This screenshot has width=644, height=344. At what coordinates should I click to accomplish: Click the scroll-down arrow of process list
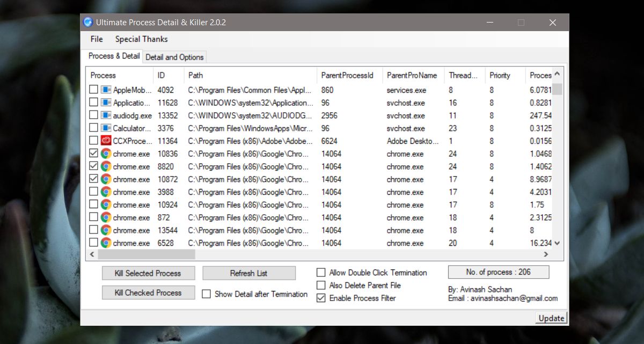point(558,243)
